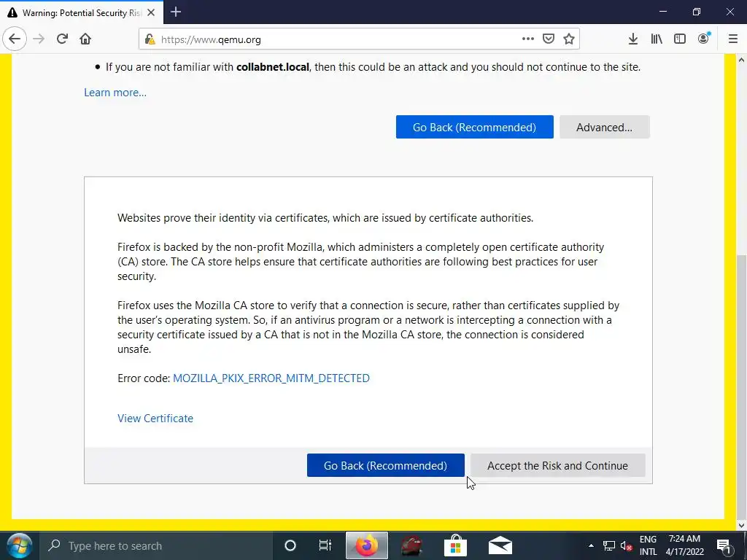
Task: Open page actions three-dot menu
Action: pos(528,39)
